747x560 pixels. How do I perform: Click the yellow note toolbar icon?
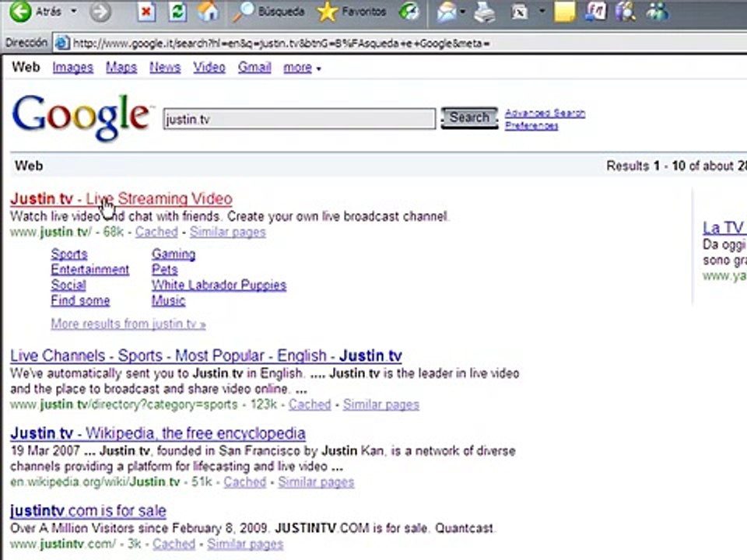point(565,12)
